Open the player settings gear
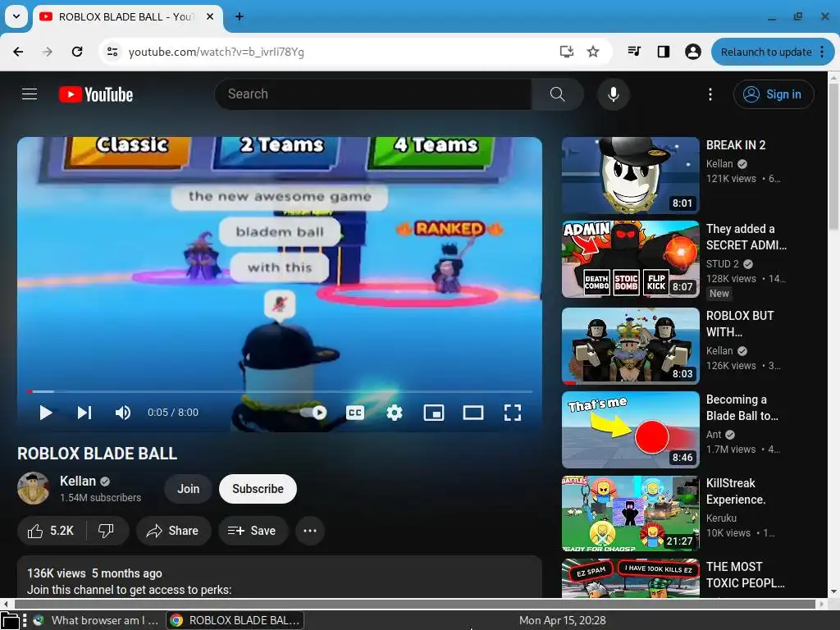 (395, 413)
